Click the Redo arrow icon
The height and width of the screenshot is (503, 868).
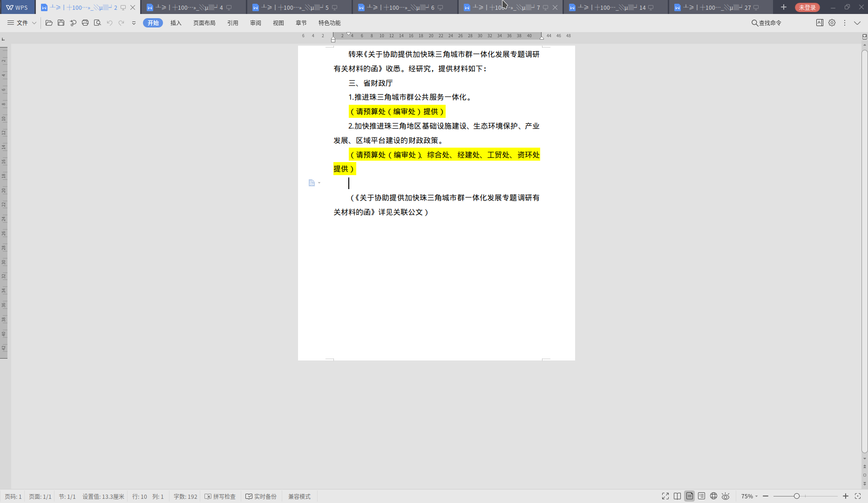click(122, 23)
